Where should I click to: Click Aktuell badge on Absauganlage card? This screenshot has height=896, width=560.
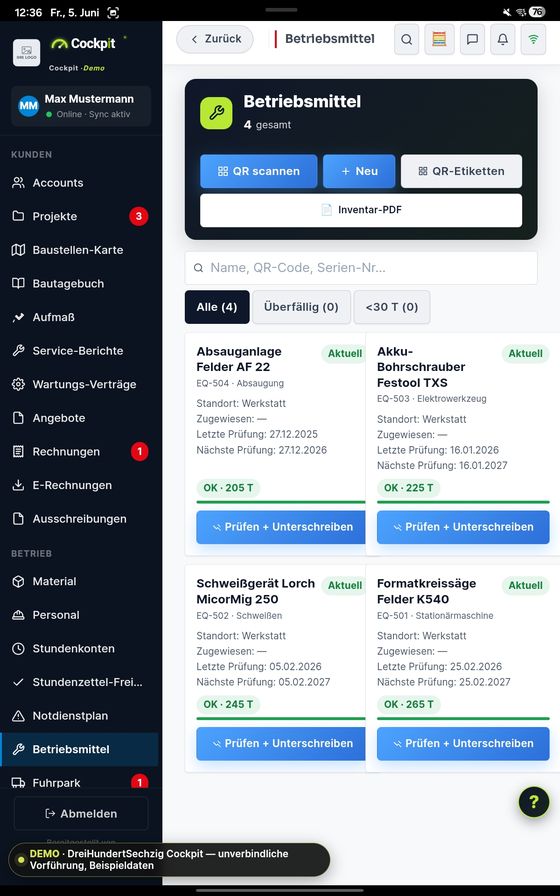pyautogui.click(x=345, y=354)
